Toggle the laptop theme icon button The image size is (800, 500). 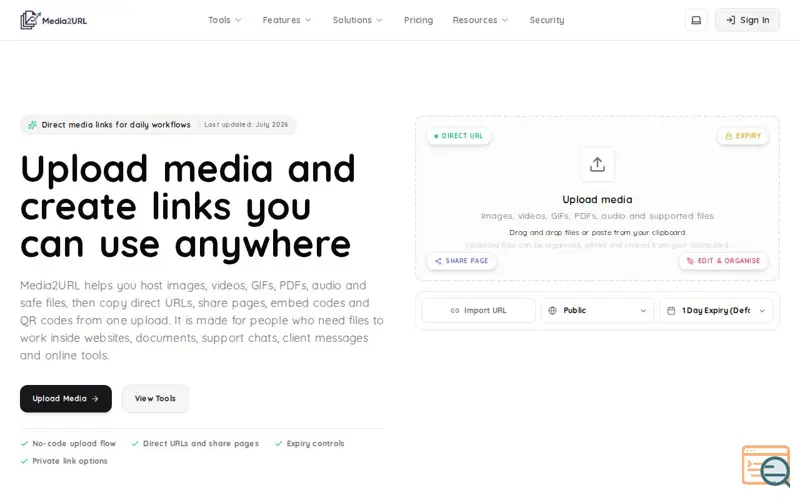(696, 20)
